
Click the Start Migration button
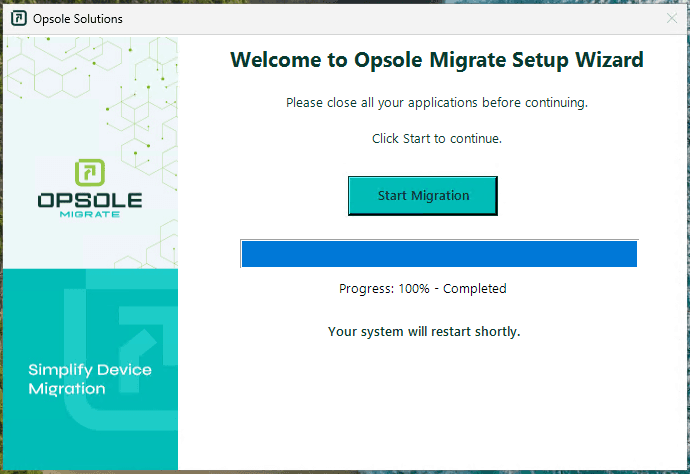(422, 196)
